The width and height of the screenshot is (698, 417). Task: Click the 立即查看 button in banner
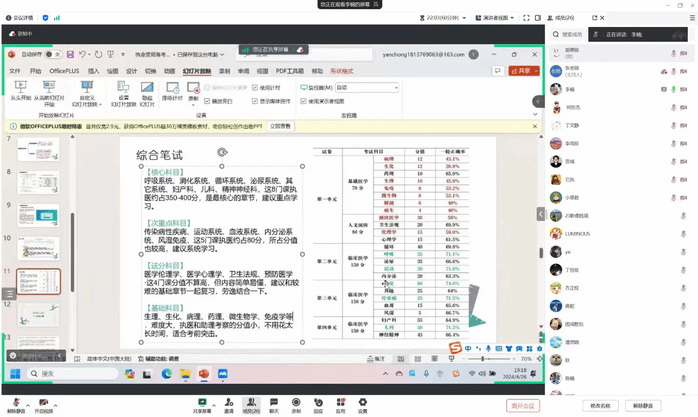[x=280, y=126]
